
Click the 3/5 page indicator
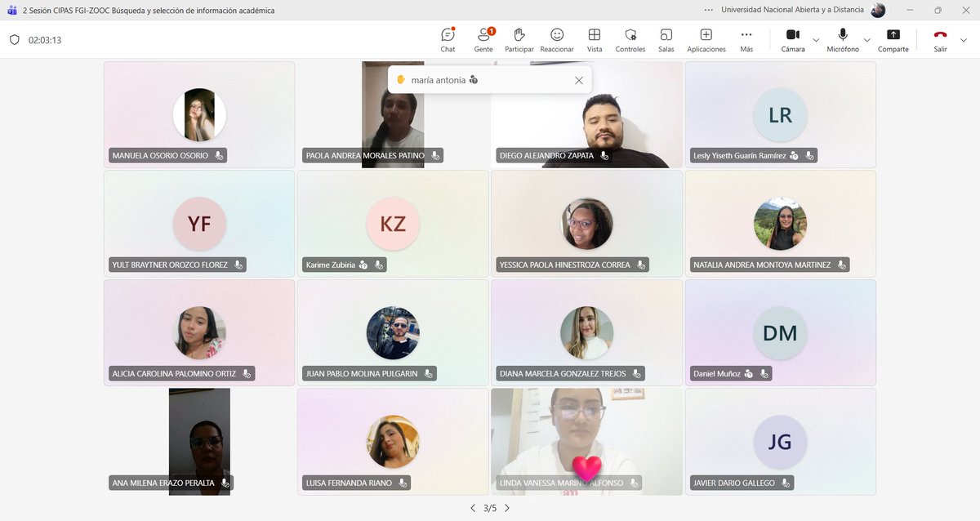pyautogui.click(x=490, y=508)
